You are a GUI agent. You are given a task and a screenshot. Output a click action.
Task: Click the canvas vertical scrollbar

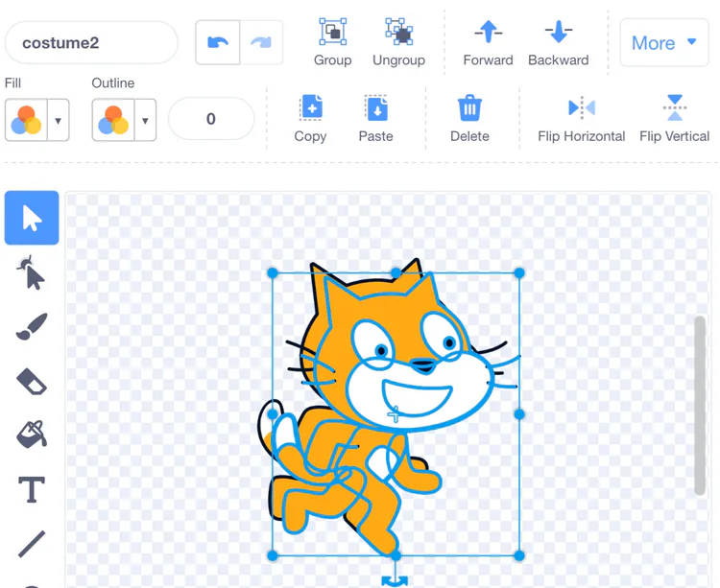click(700, 406)
